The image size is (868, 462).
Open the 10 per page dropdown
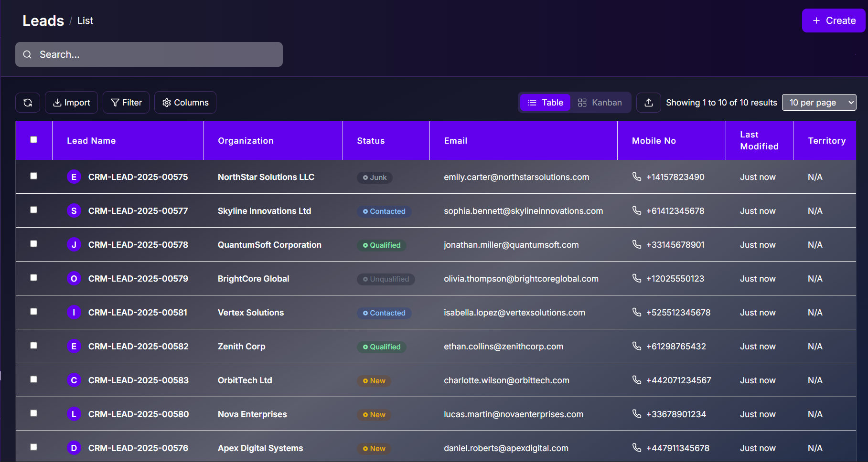tap(819, 102)
